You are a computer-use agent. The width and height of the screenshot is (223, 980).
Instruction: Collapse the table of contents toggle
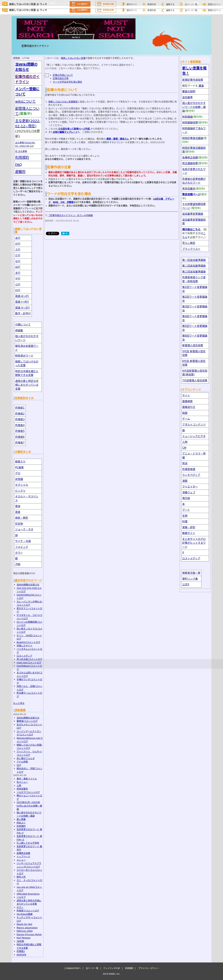pos(47,75)
